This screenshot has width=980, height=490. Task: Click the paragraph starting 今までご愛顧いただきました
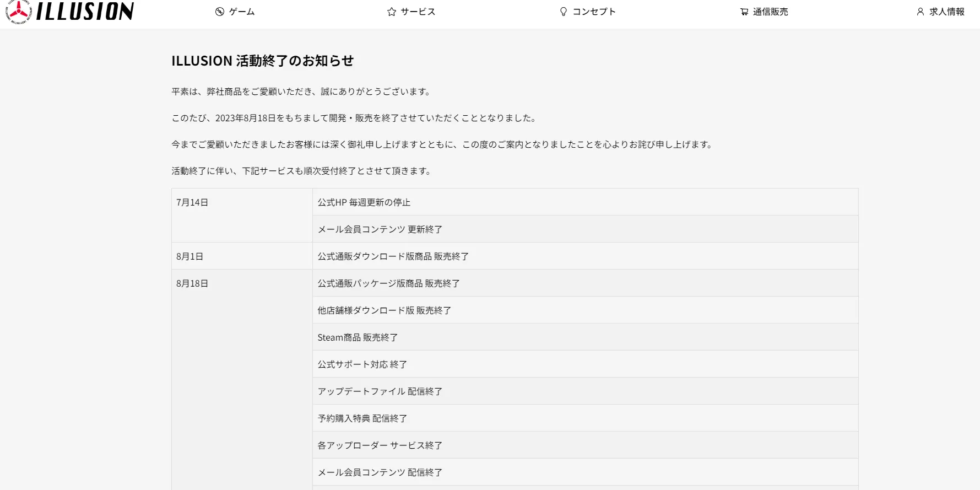443,144
